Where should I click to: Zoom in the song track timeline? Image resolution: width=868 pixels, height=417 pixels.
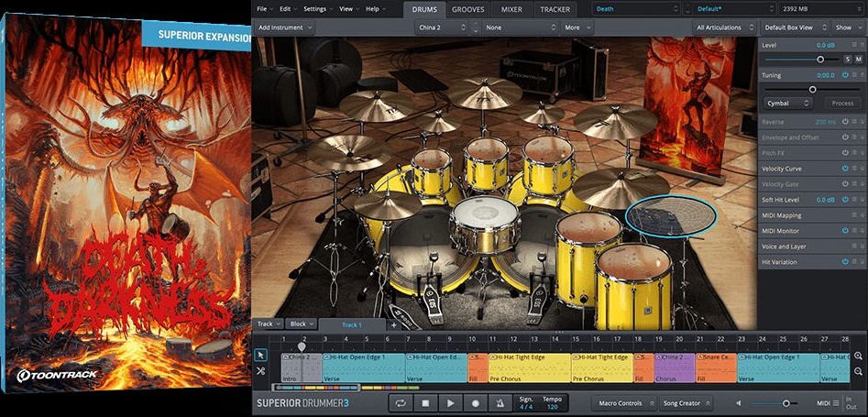(858, 357)
